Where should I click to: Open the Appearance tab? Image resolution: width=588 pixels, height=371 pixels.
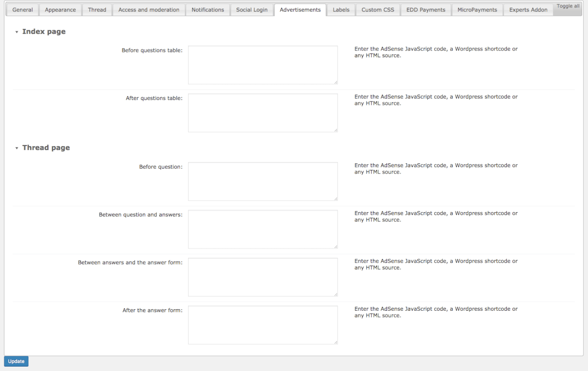coord(60,10)
